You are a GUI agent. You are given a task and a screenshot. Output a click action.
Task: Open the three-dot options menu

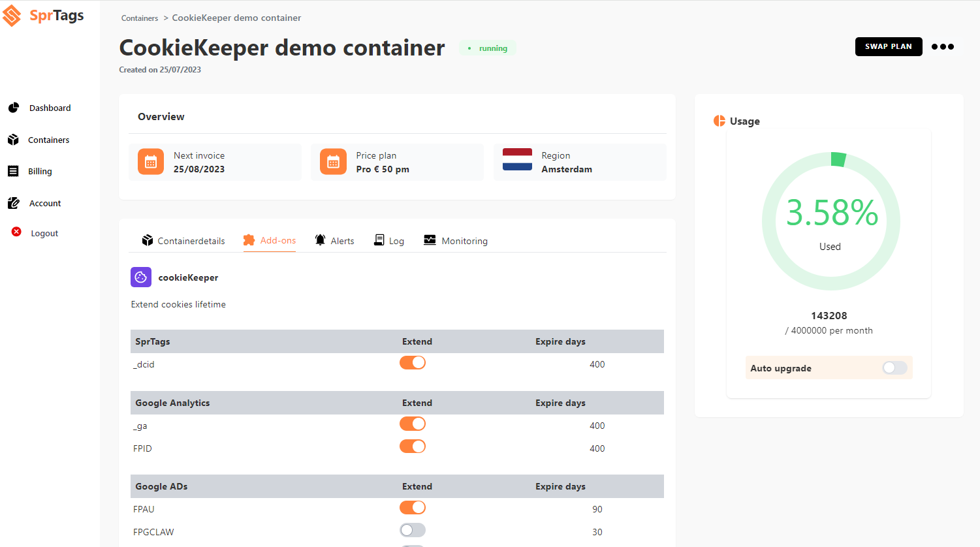[942, 46]
